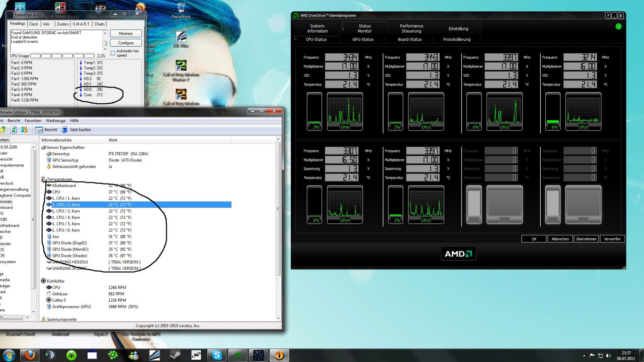Click the network icon in the system tray
This screenshot has height=362, width=644.
[x=600, y=356]
